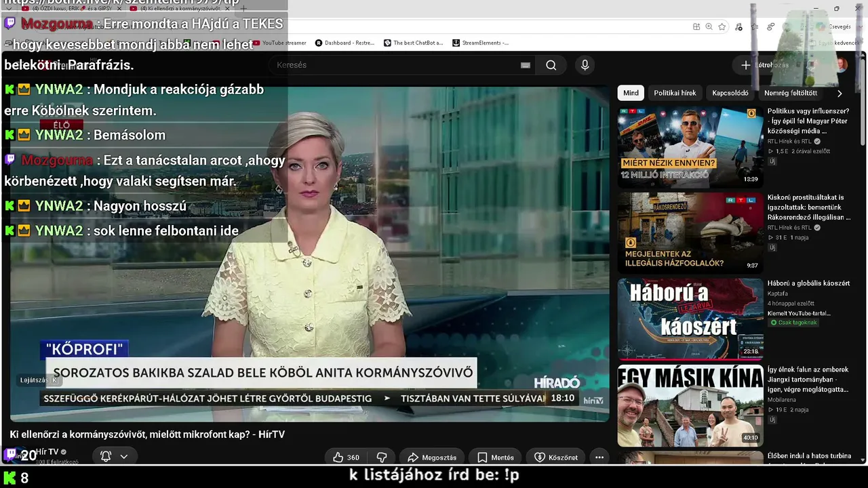Open the 'The best ChatBot a...' bookmark

tap(413, 43)
